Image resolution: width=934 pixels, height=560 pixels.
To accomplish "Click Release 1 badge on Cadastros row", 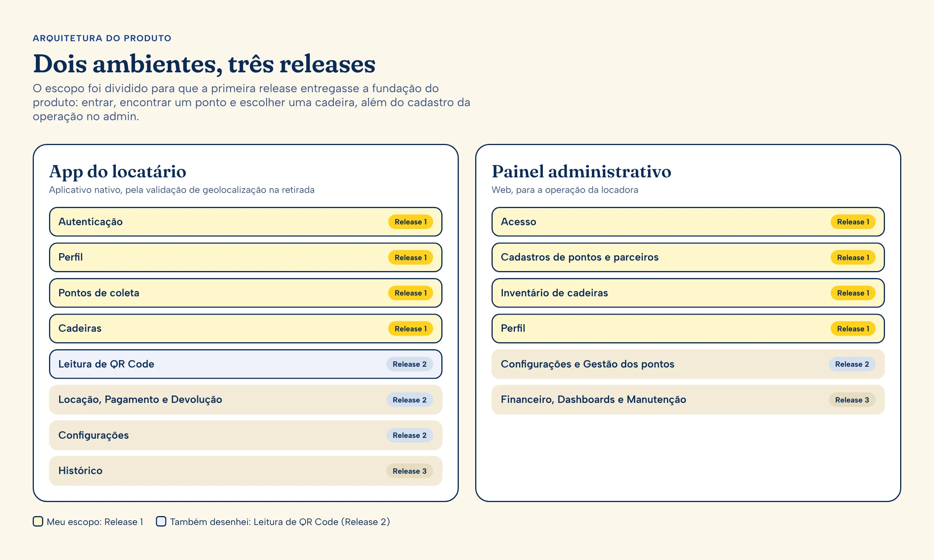I will [853, 257].
